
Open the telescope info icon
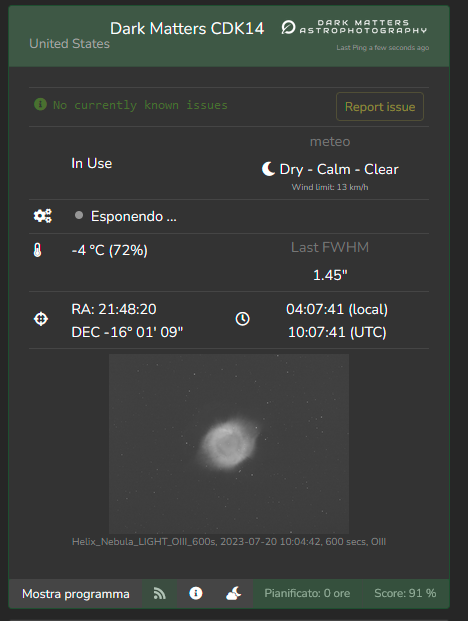pyautogui.click(x=196, y=593)
